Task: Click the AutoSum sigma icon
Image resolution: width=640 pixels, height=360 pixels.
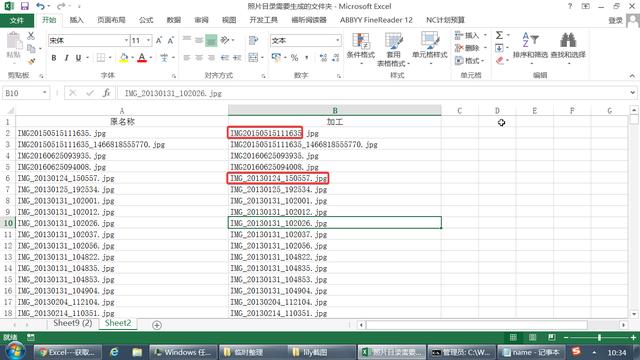Action: point(499,36)
